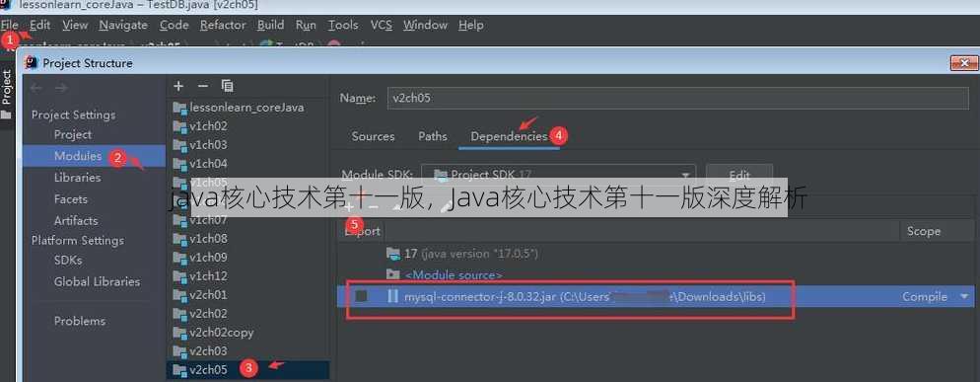Select Libraries under Project Settings
The height and width of the screenshot is (382, 980).
point(77,178)
